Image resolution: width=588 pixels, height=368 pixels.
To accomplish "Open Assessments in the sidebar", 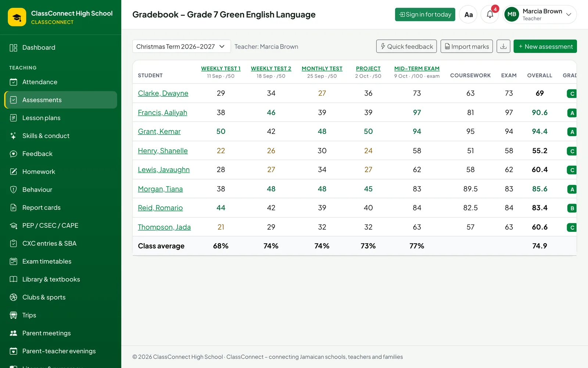I will click(61, 100).
